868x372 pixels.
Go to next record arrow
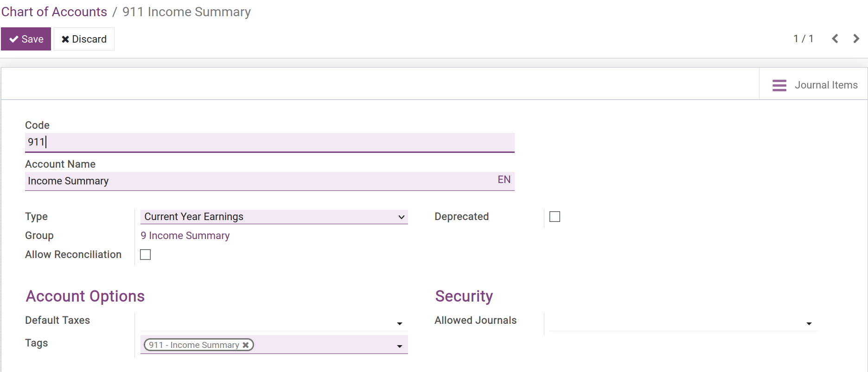coord(856,39)
